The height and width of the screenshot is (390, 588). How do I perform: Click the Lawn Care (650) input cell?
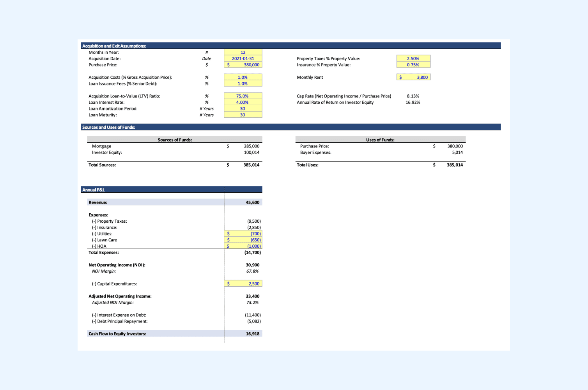243,240
